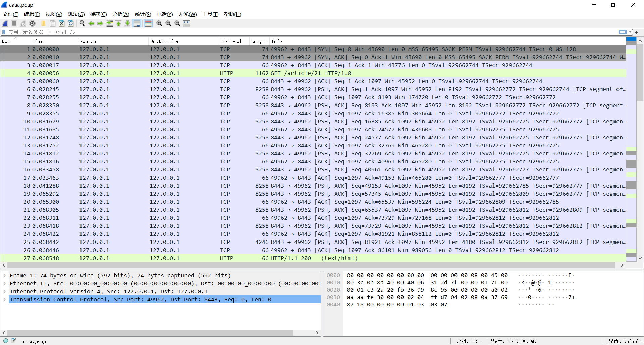The height and width of the screenshot is (345, 644).
Task: Start a new capture with the shark fin icon
Action: pyautogui.click(x=5, y=23)
